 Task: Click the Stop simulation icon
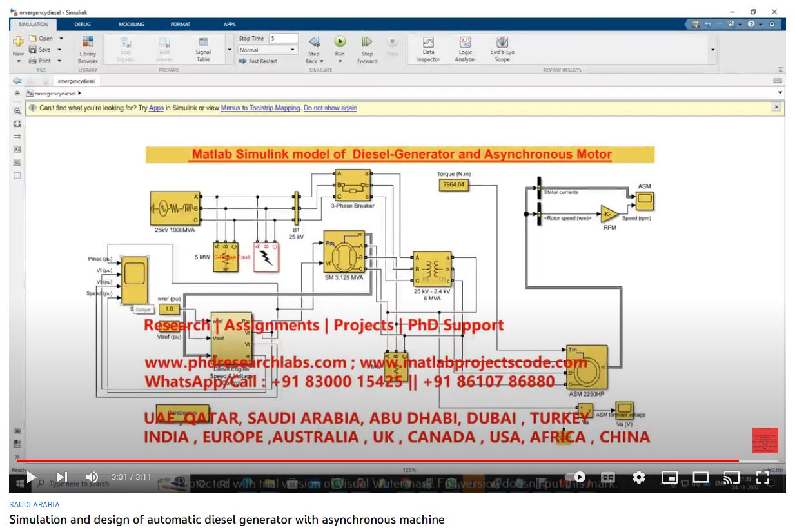tap(392, 43)
